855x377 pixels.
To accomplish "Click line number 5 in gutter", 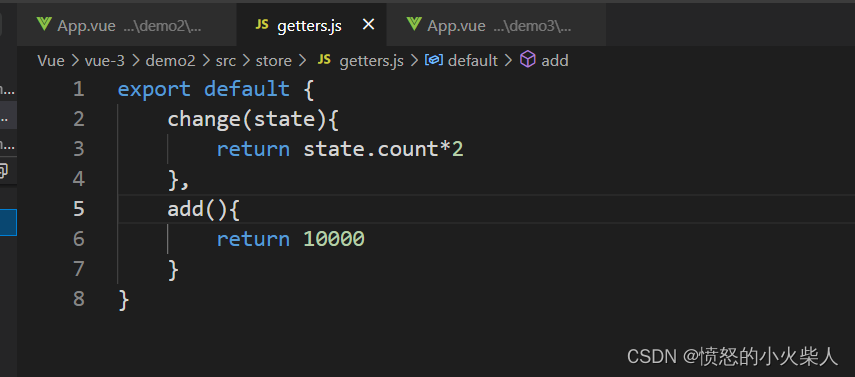I will click(x=79, y=209).
